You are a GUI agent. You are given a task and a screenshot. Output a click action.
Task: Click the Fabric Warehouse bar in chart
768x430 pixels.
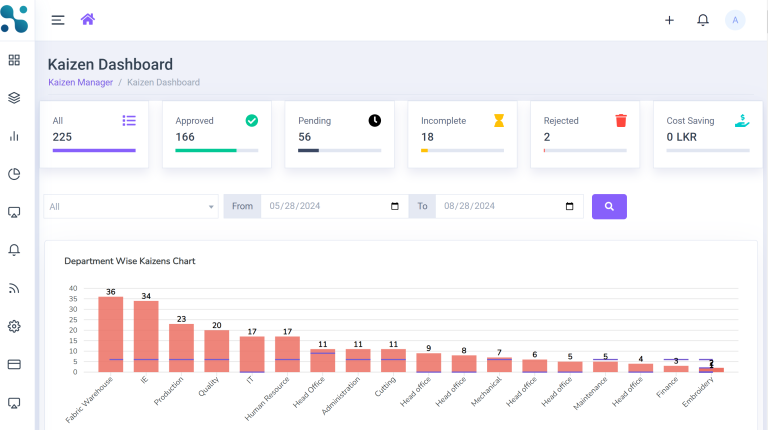point(111,334)
